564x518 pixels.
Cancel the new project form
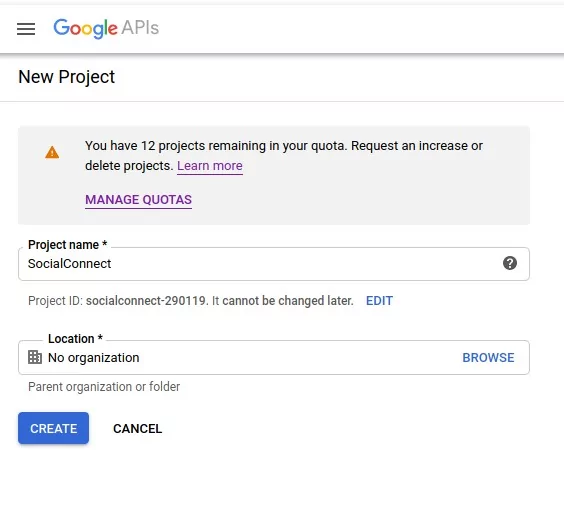pyautogui.click(x=137, y=428)
